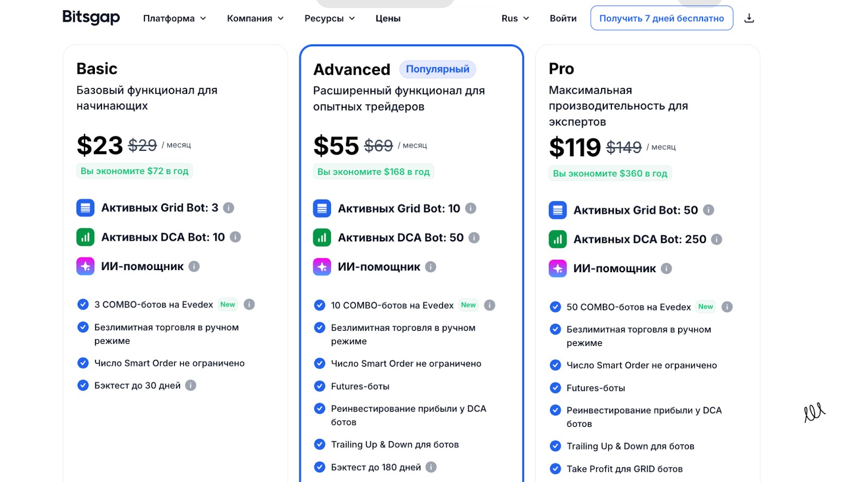The image size is (868, 482).
Task: Click Получить 7 дней бесплатно button
Action: tap(662, 18)
